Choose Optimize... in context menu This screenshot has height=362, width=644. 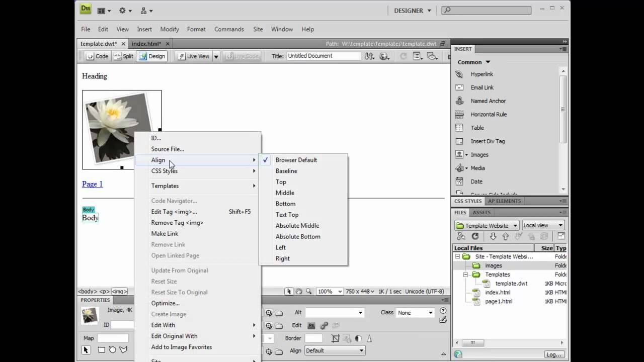click(x=165, y=303)
